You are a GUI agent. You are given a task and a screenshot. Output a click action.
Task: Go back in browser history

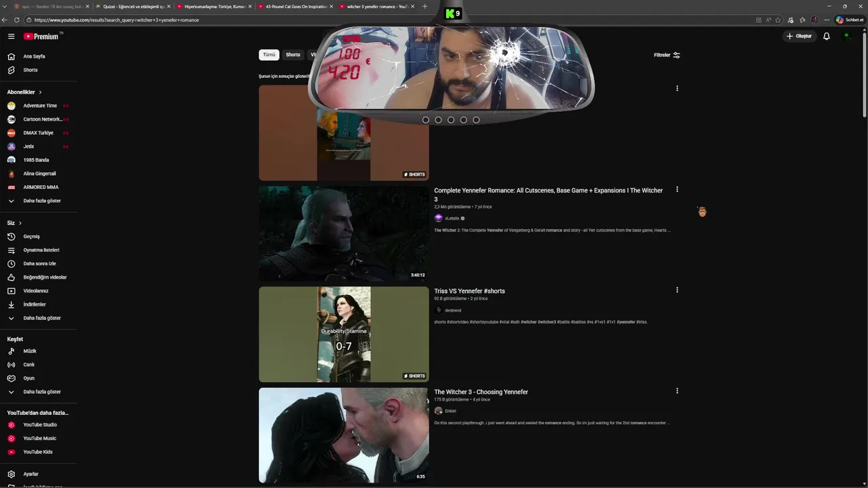[5, 20]
